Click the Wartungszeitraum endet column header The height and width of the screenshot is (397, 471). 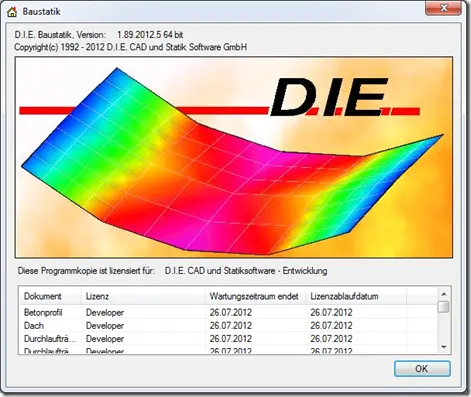(255, 296)
